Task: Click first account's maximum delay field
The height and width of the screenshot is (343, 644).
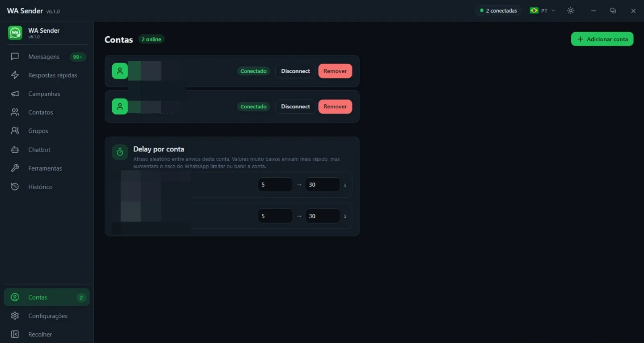Action: tap(323, 185)
